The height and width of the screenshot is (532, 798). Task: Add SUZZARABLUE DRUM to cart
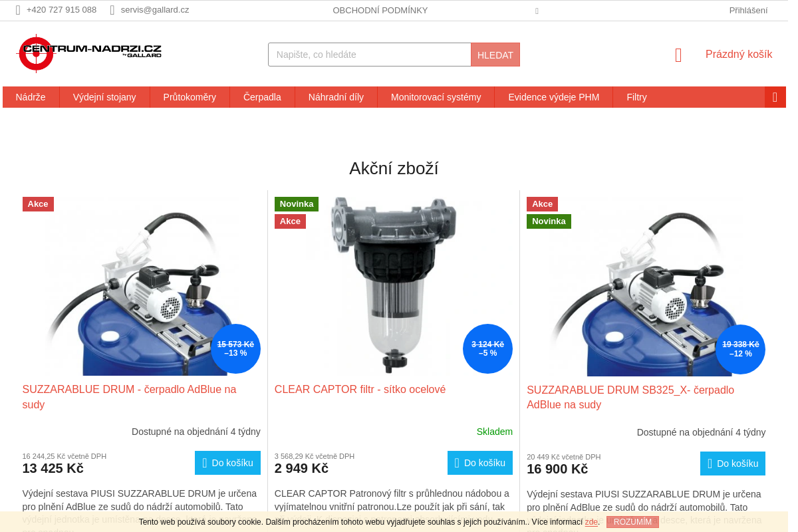[227, 463]
